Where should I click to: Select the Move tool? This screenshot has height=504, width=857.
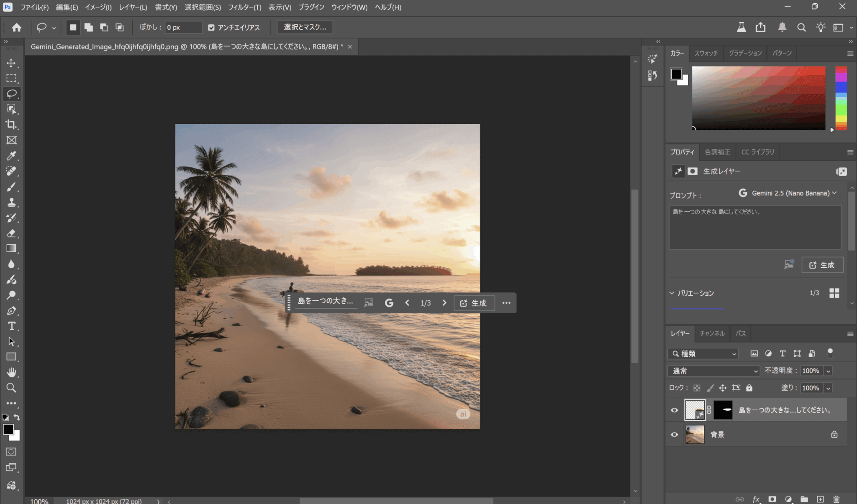point(11,63)
